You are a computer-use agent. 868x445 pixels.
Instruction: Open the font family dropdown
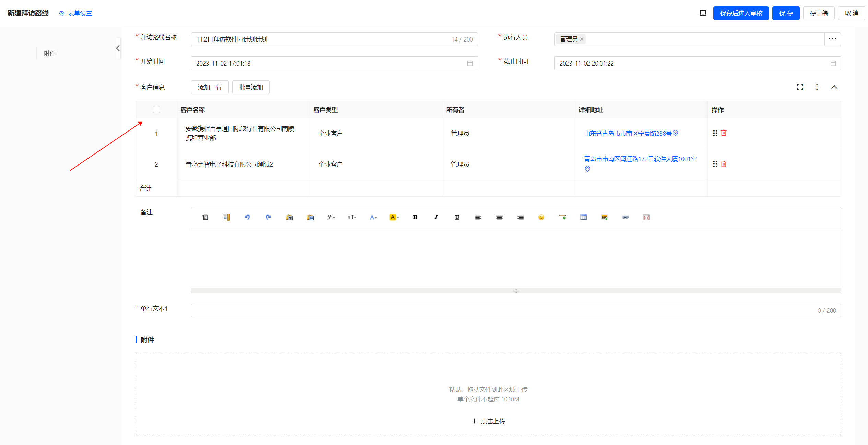(331, 217)
